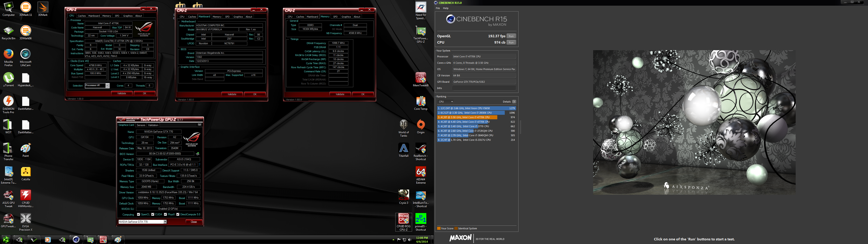Click ROG CPU-Z taskbar button
Image resolution: width=868 pixels, height=244 pixels.
pos(103,240)
